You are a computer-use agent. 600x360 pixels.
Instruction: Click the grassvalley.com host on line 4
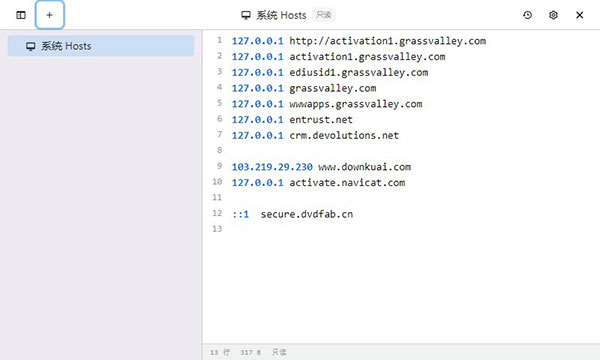333,88
